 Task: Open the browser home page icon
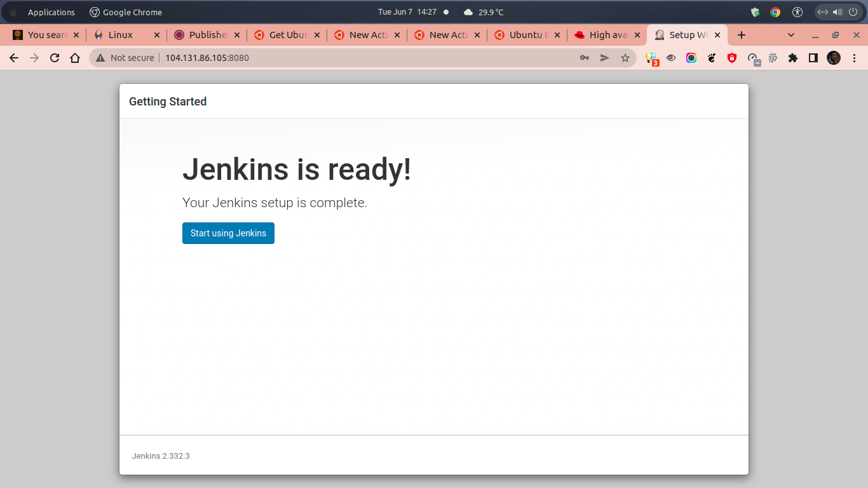(75, 58)
